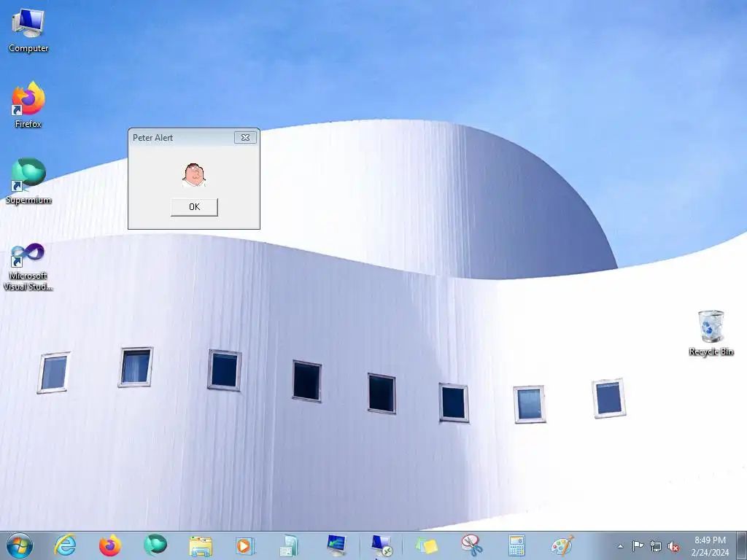Open the clock showing 8:49 PM
This screenshot has width=747, height=560.
(710, 545)
